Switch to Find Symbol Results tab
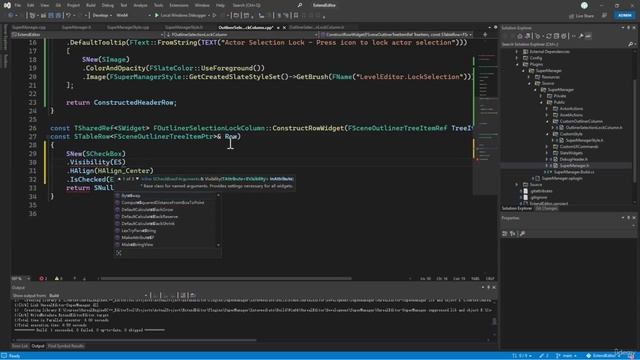This screenshot has height=360, width=640. 66,346
